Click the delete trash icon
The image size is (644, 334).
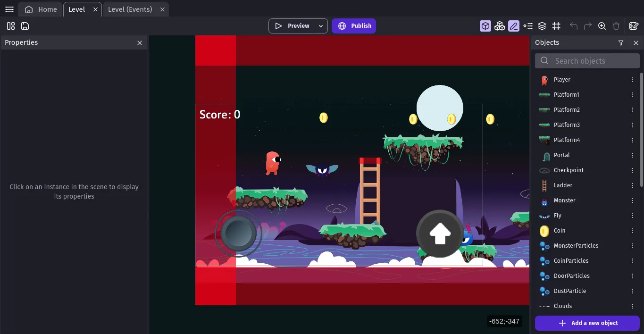[x=616, y=26]
